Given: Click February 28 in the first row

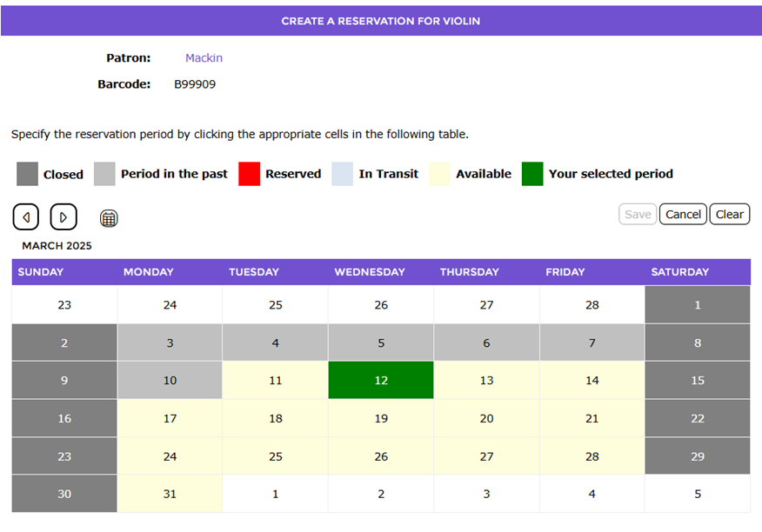Looking at the screenshot, I should [x=592, y=304].
